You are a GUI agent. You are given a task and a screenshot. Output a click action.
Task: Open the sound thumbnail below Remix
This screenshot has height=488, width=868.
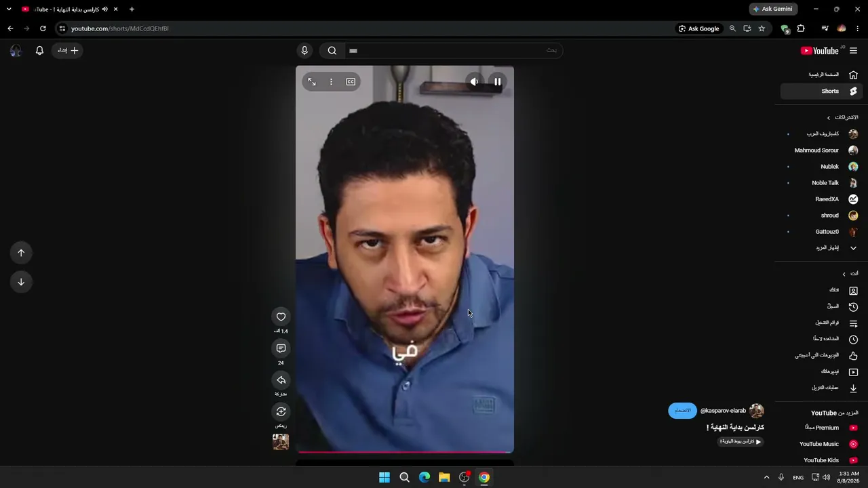tap(281, 442)
